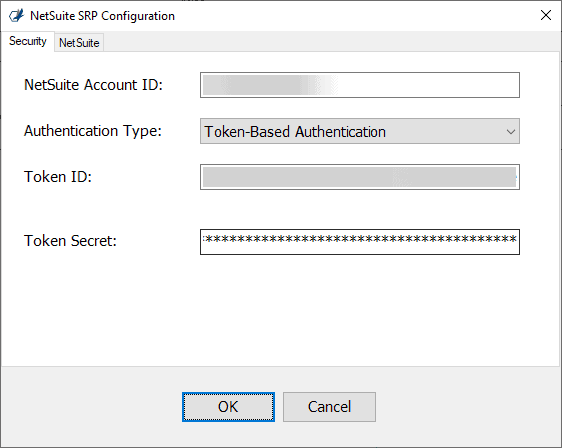562x448 pixels.
Task: Click the empty title bar space left of close
Action: 355,16
